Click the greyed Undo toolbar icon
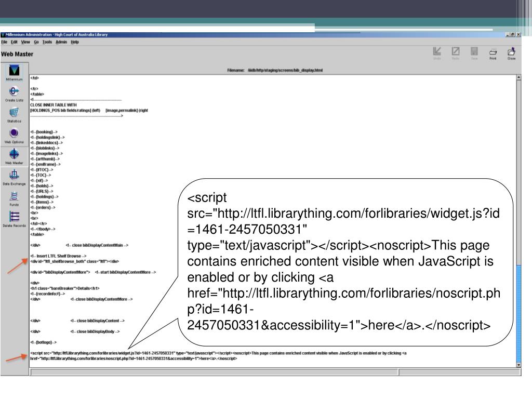This screenshot has width=532, height=399. (x=437, y=54)
